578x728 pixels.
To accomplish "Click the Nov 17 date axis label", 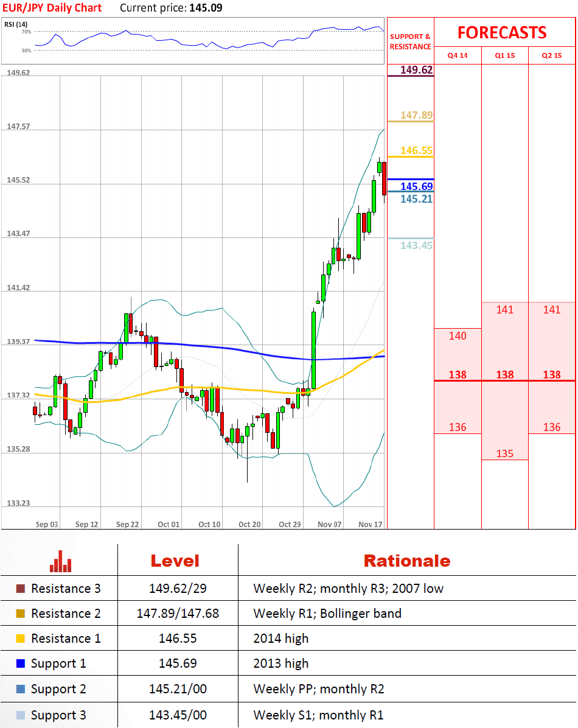I will click(x=370, y=524).
